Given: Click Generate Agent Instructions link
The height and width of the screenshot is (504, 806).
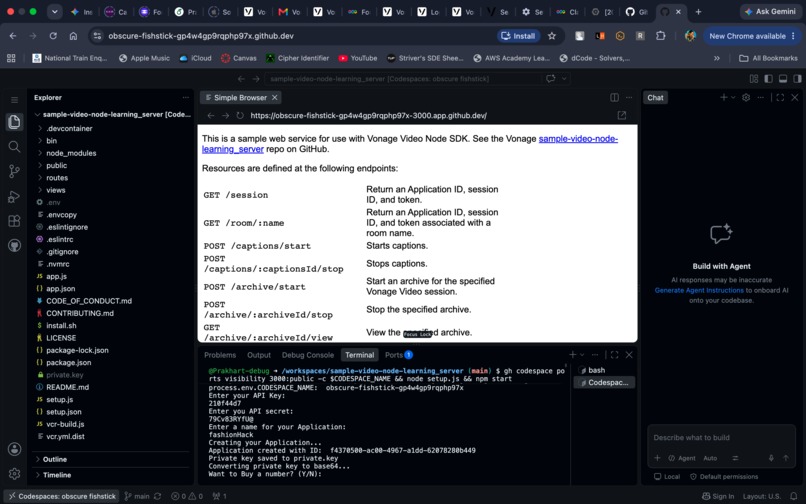Looking at the screenshot, I should point(699,290).
